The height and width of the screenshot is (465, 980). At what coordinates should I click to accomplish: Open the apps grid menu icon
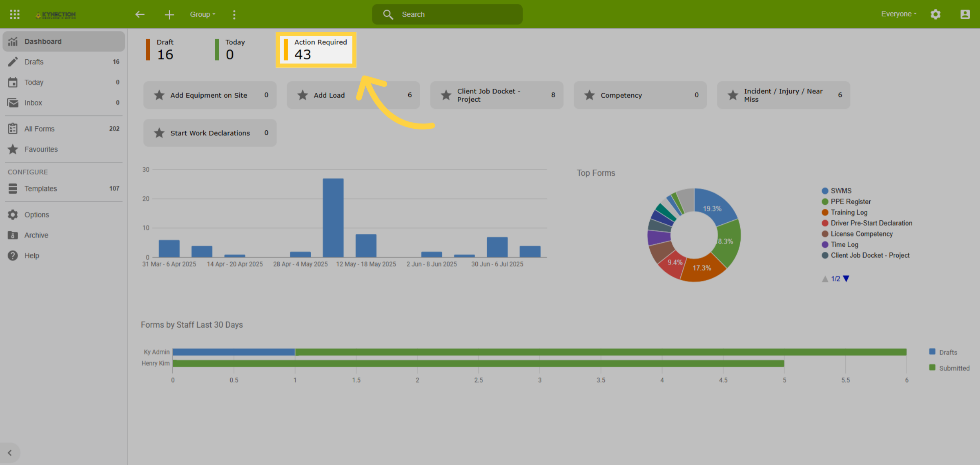[15, 14]
